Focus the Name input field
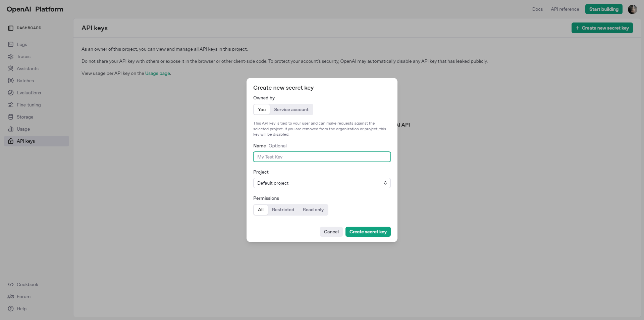Viewport: 644px width, 320px height. click(x=322, y=157)
